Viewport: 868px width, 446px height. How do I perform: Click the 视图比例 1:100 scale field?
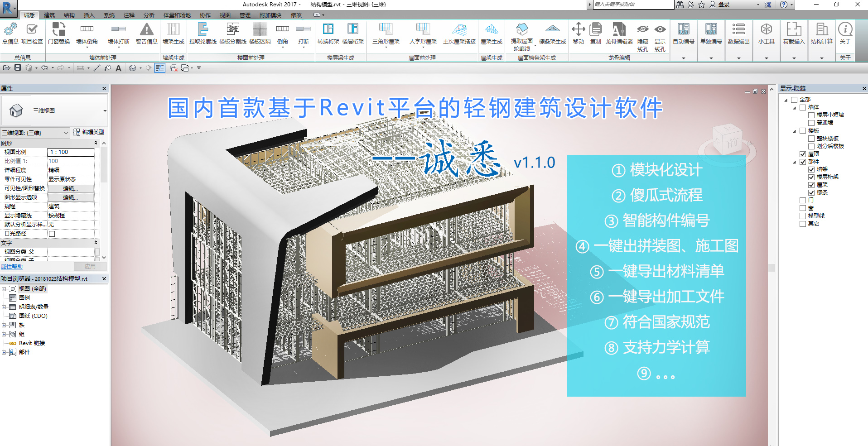pyautogui.click(x=71, y=152)
